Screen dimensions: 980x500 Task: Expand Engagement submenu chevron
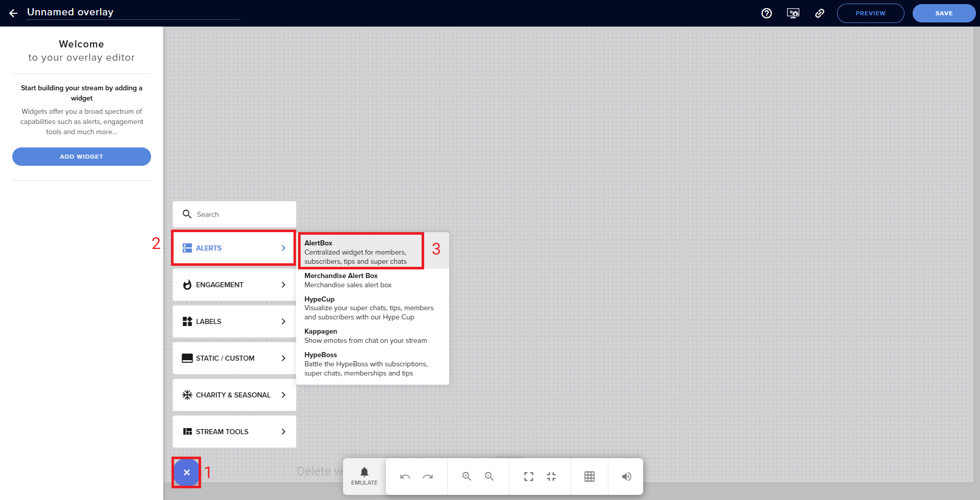(283, 285)
